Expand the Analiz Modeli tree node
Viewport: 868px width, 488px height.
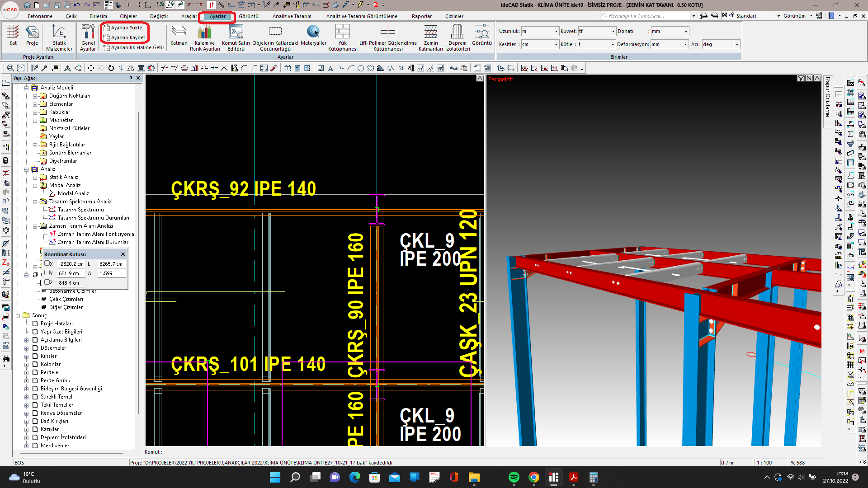26,88
